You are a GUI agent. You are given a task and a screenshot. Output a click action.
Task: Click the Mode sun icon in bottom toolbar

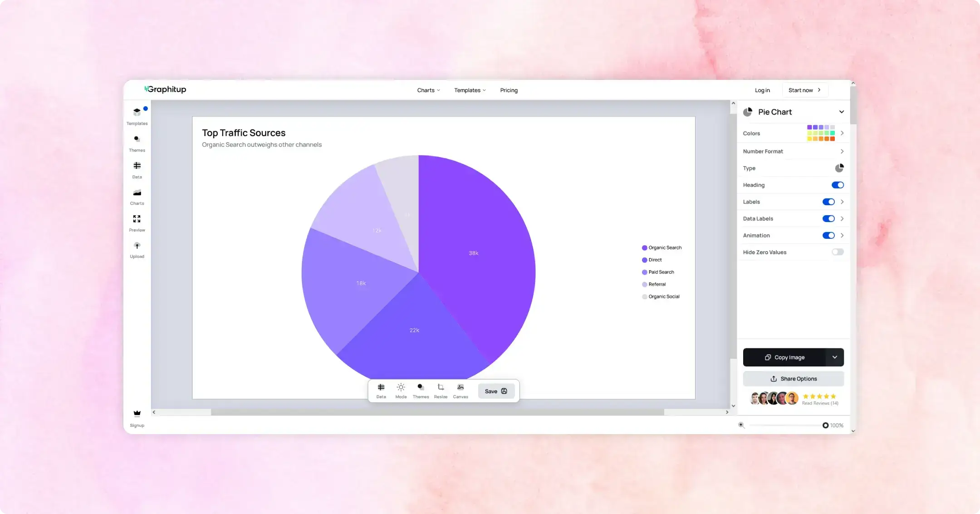(x=401, y=387)
